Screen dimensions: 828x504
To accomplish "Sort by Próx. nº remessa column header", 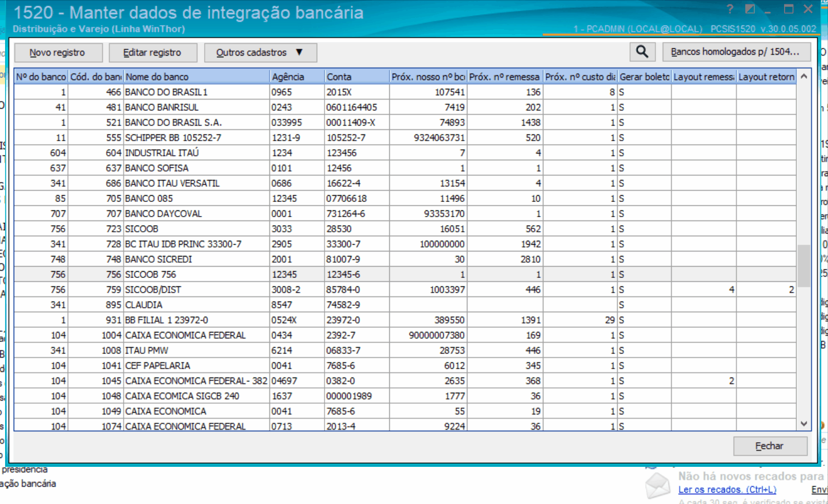I will tap(505, 76).
